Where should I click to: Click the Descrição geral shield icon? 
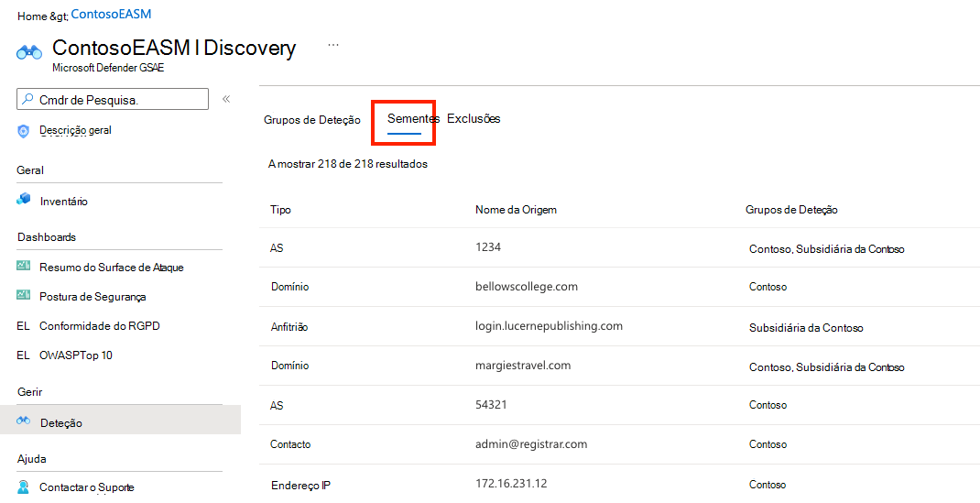[23, 131]
